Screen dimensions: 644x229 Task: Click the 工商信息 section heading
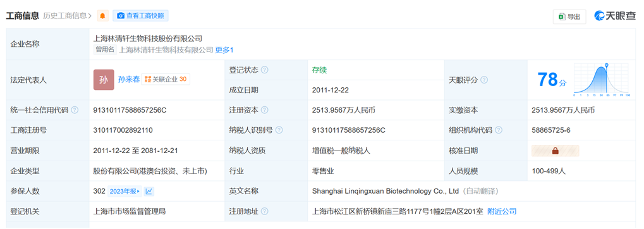[x=22, y=16]
